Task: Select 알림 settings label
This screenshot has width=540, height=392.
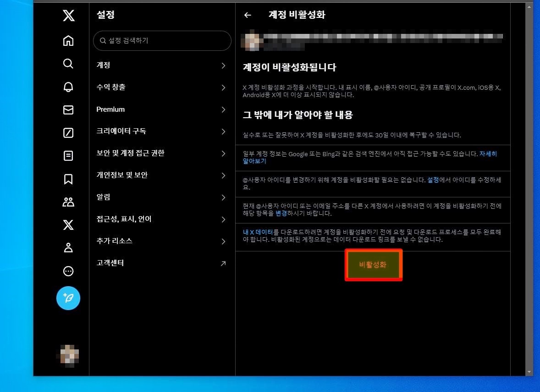Action: click(103, 197)
